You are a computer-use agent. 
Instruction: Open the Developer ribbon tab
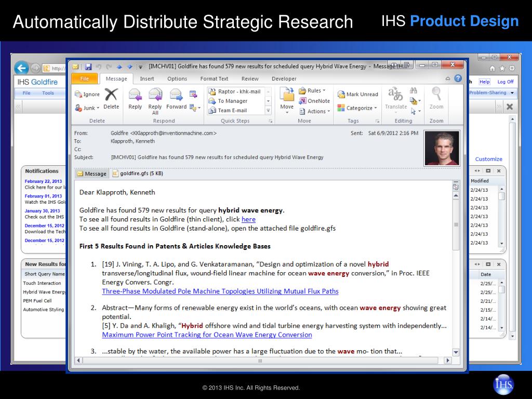click(284, 79)
